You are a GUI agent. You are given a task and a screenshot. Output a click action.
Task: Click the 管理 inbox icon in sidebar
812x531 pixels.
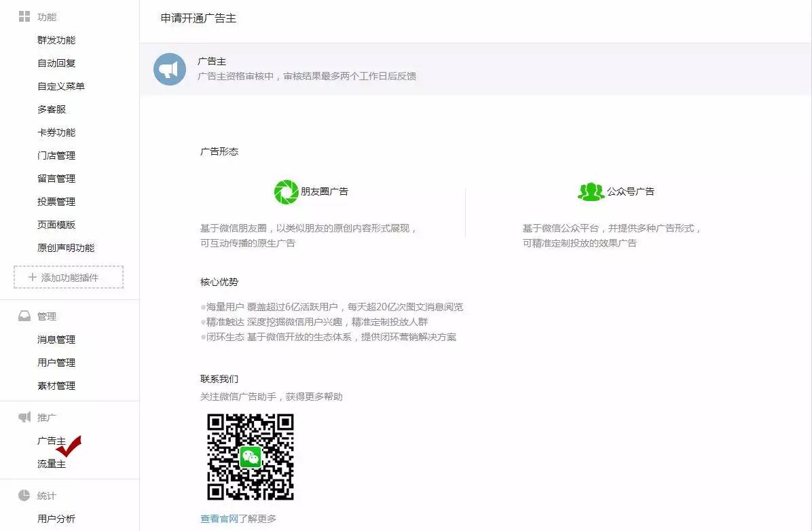[x=24, y=316]
